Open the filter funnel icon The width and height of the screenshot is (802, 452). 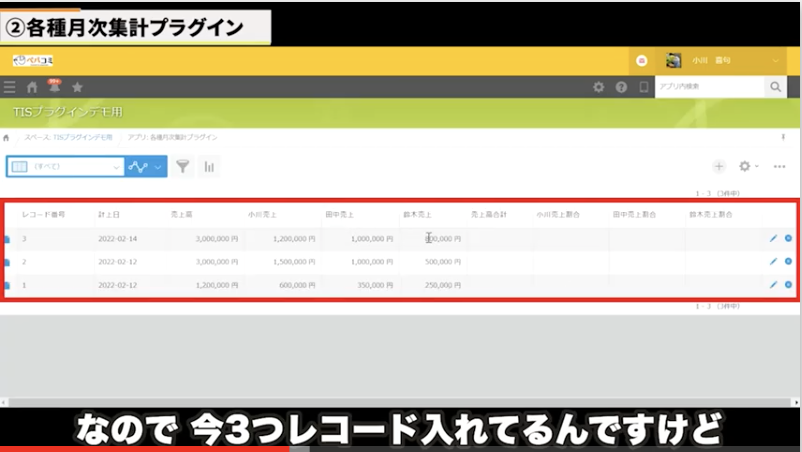pyautogui.click(x=183, y=166)
